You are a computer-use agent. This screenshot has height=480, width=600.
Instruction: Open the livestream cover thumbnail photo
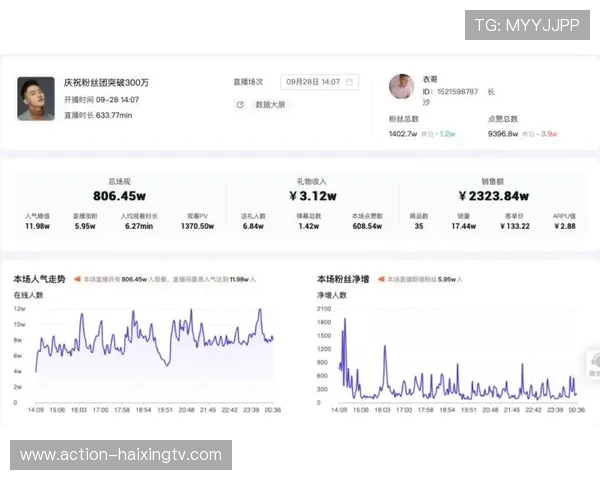tap(36, 98)
